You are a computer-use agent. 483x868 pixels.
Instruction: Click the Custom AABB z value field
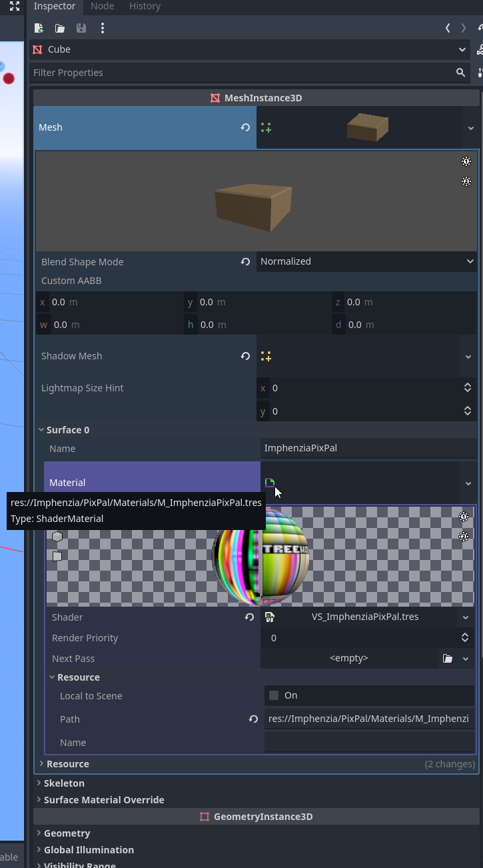click(404, 302)
